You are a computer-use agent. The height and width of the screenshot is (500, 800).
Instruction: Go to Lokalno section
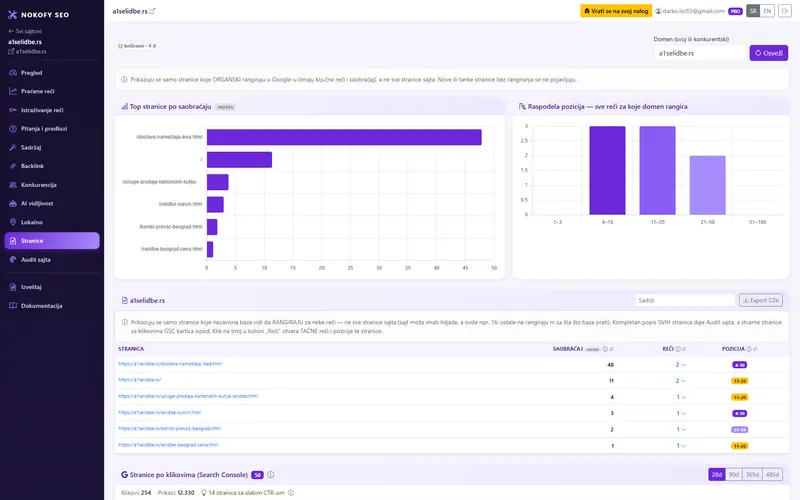coord(52,222)
